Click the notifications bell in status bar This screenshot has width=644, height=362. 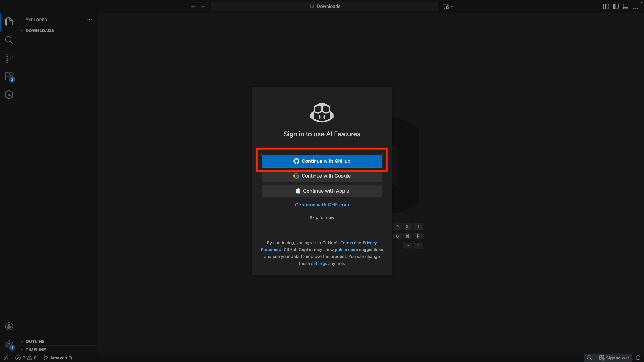click(638, 358)
